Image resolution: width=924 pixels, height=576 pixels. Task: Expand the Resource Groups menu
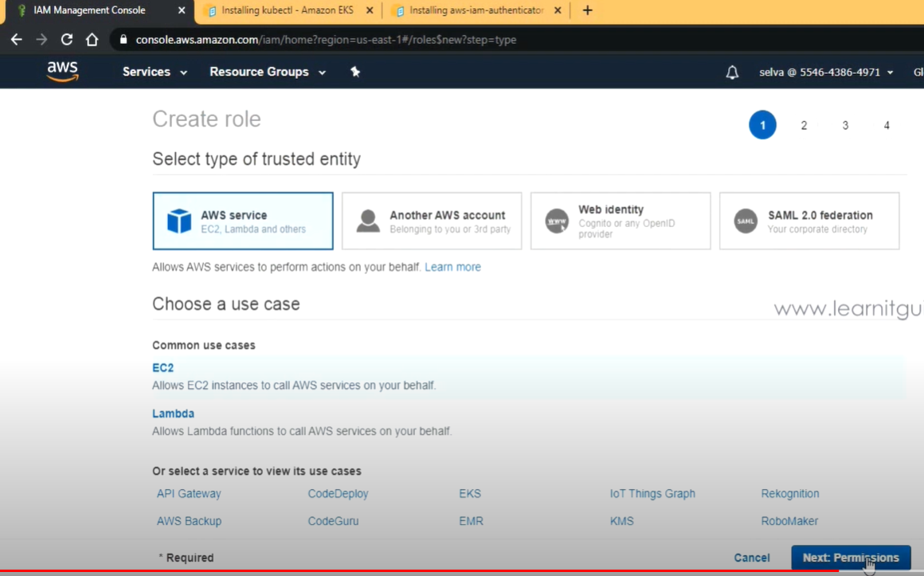pos(268,72)
